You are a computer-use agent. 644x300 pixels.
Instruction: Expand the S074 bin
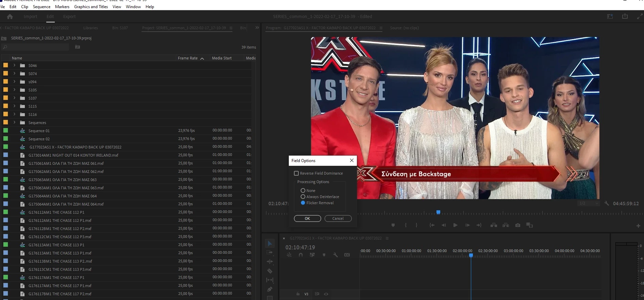click(14, 73)
